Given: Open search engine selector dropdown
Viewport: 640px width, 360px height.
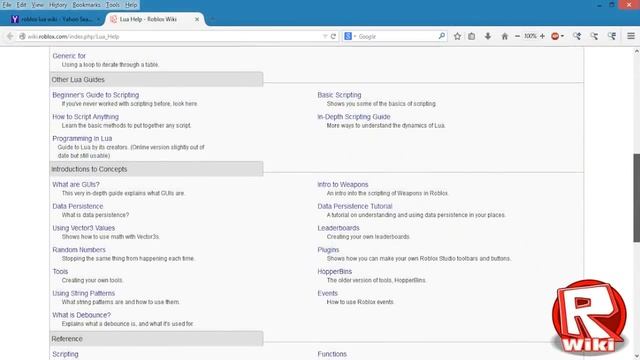Looking at the screenshot, I should (x=350, y=36).
